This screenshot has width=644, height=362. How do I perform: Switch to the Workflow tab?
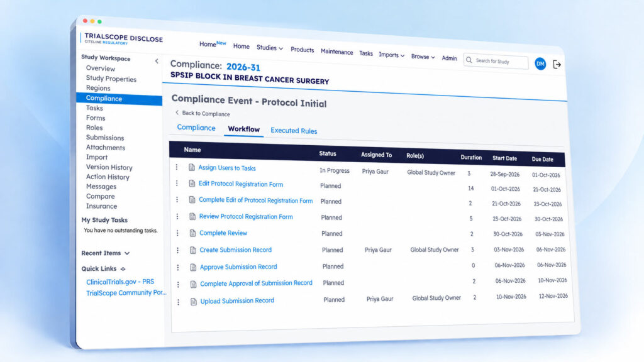(243, 129)
